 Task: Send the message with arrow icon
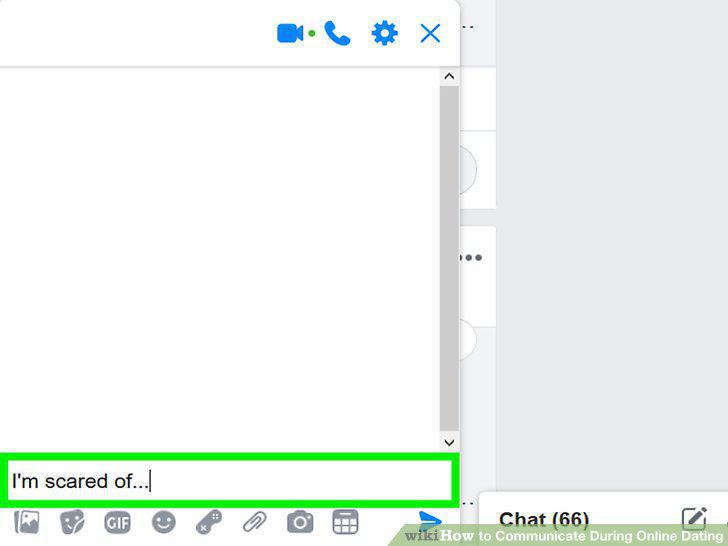point(429,521)
